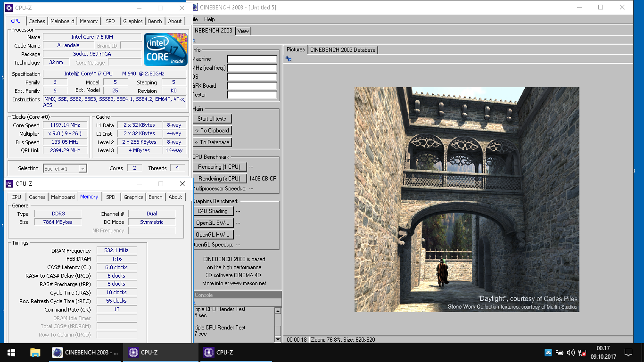Click the Start all tests button
This screenshot has width=644, height=362.
pos(212,119)
